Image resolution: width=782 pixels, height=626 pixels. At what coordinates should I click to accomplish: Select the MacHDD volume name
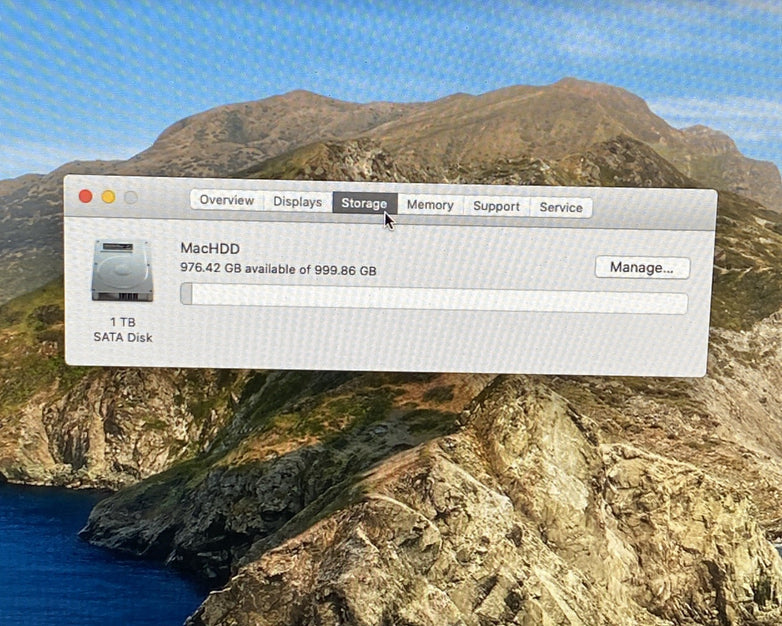coord(210,248)
